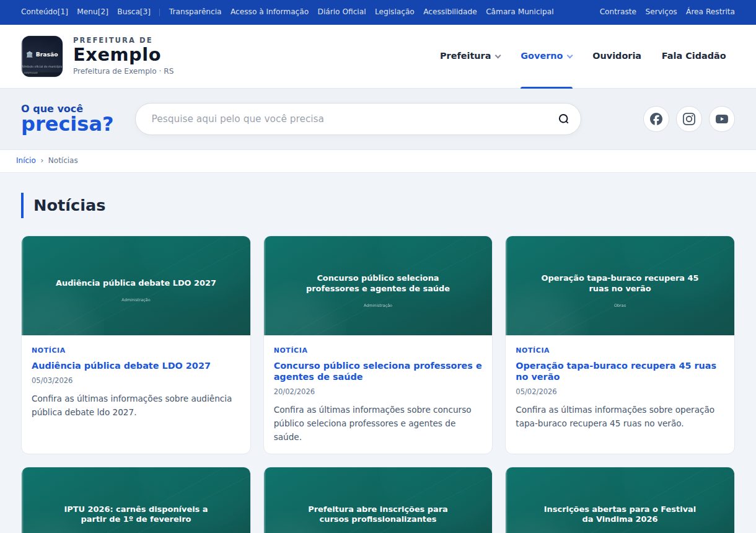Viewport: 756px width, 533px height.
Task: Jump to Menu[2] shortcut
Action: point(93,12)
